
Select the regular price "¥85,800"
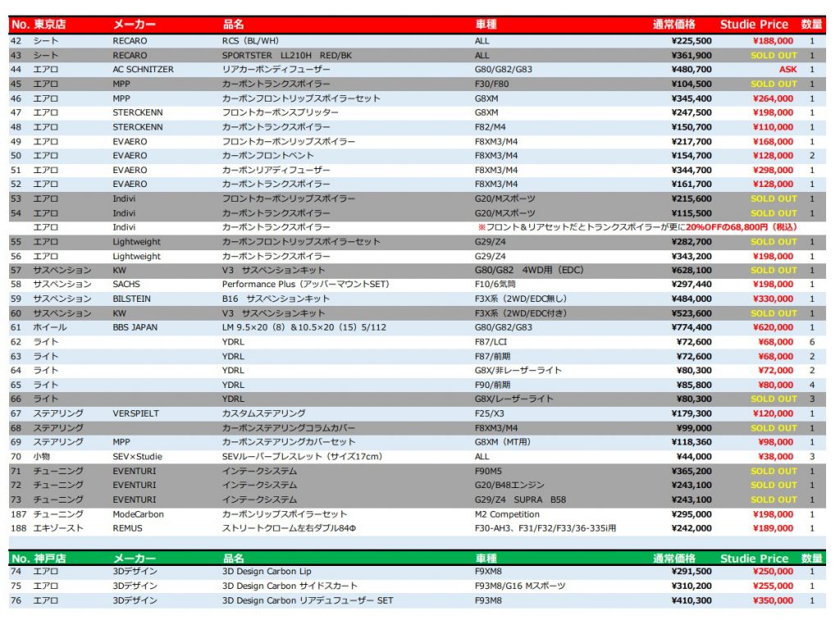click(694, 385)
